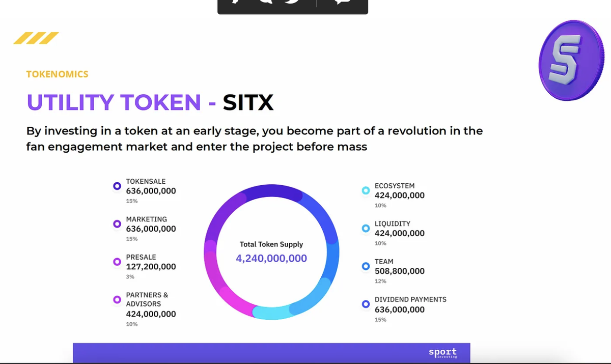The height and width of the screenshot is (364, 611).
Task: Click the yellow striped logo mark
Action: click(x=36, y=38)
